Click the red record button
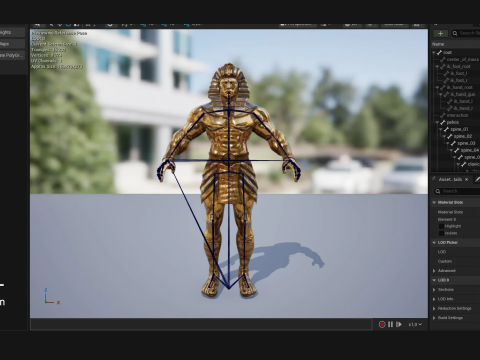 tap(382, 324)
